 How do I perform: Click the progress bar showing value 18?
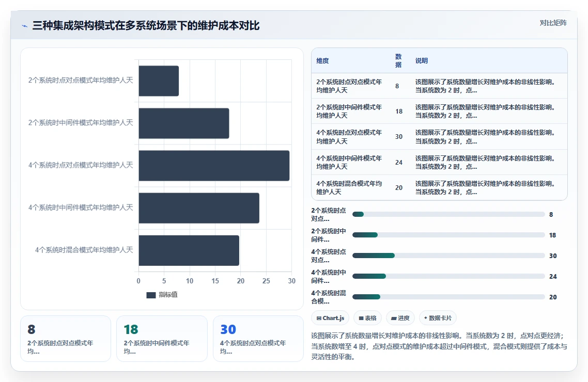click(448, 235)
